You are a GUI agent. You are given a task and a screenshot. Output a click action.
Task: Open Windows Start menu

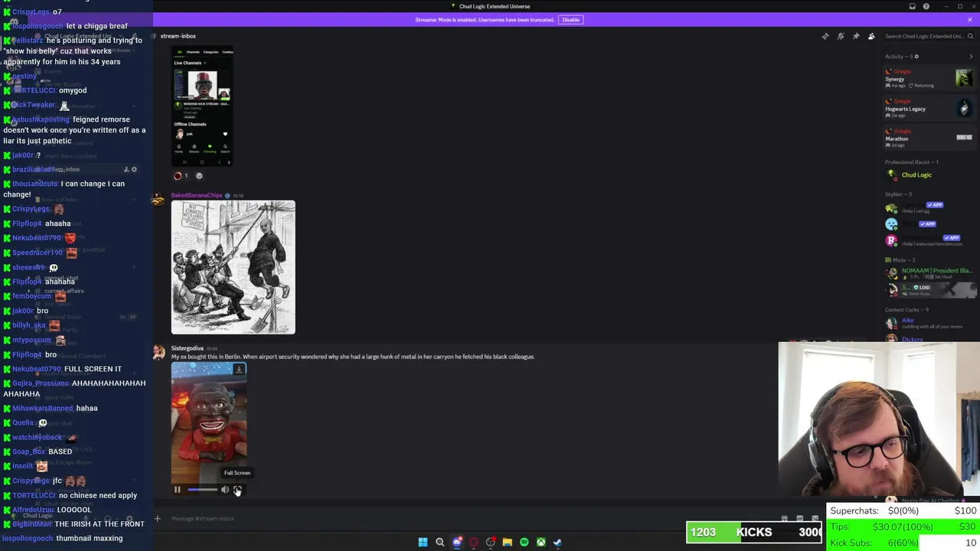coord(423,543)
